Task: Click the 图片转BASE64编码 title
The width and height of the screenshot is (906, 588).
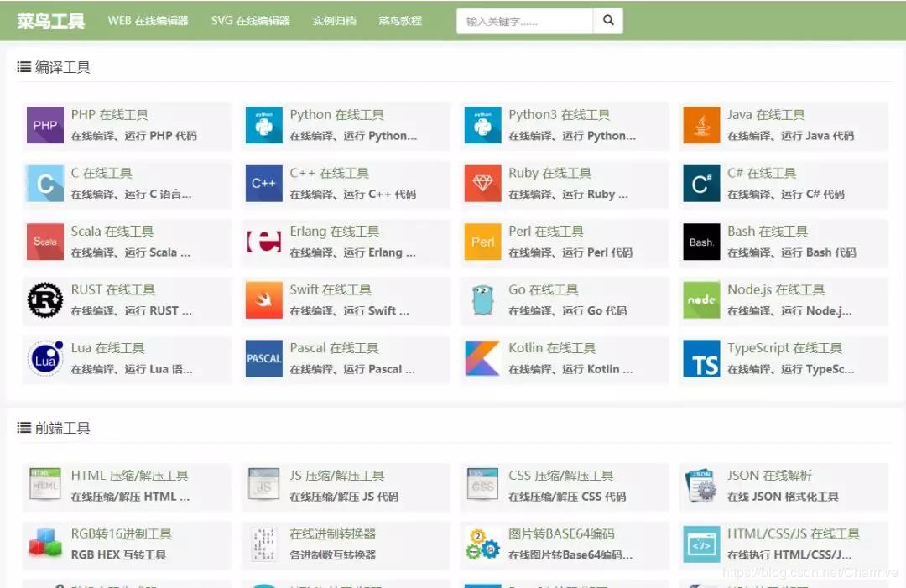Action: (x=561, y=533)
